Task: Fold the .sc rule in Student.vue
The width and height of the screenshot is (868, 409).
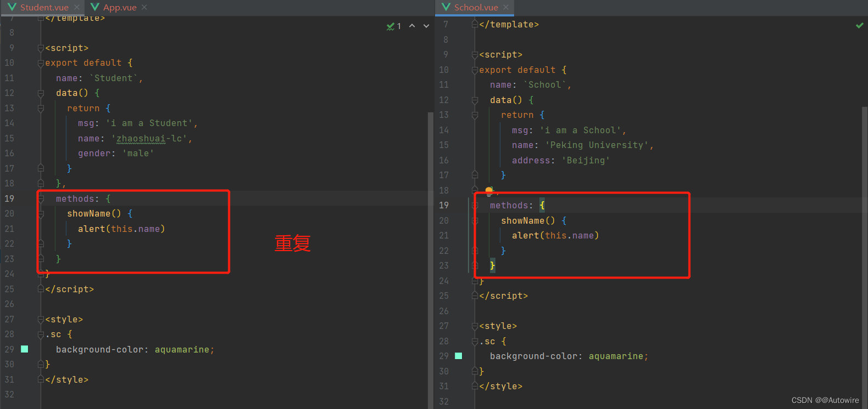Action: click(41, 334)
